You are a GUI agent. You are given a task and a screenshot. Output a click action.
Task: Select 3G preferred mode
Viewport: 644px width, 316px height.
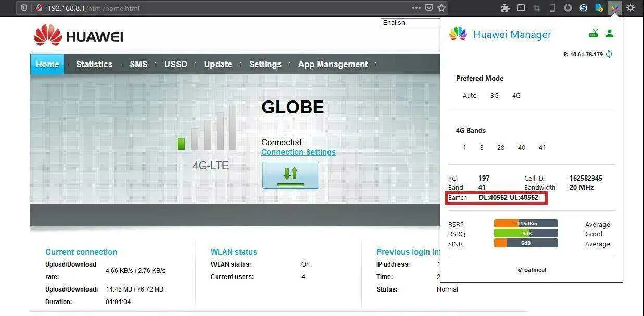coord(495,96)
